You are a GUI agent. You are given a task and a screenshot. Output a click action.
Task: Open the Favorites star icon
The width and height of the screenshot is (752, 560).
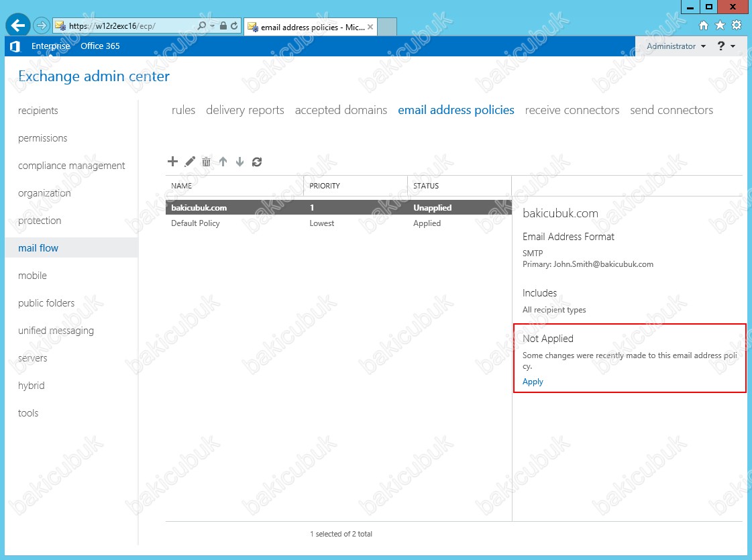[x=720, y=25]
